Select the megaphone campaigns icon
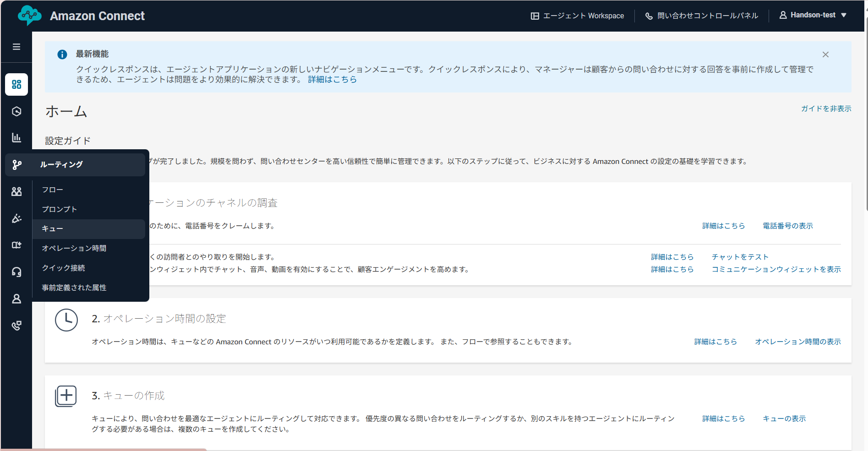This screenshot has width=868, height=451. click(16, 218)
